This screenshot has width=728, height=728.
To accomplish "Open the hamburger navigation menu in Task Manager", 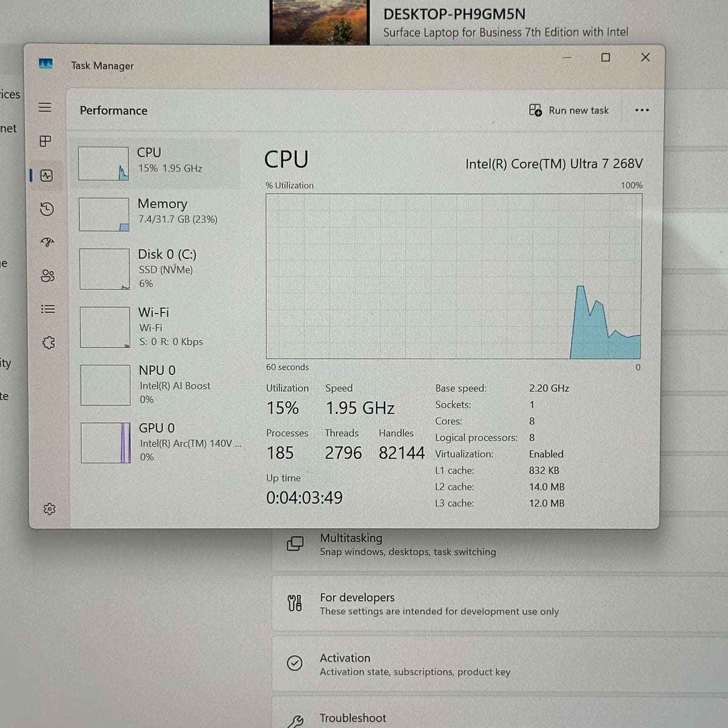I will click(45, 107).
